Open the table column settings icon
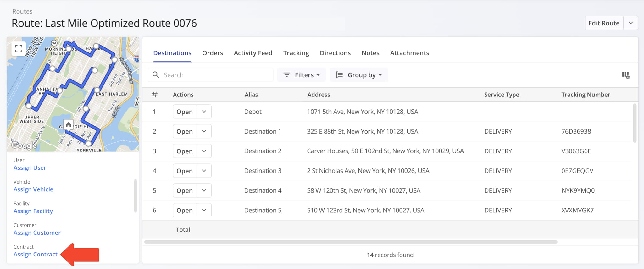This screenshot has height=269, width=644. [x=625, y=75]
